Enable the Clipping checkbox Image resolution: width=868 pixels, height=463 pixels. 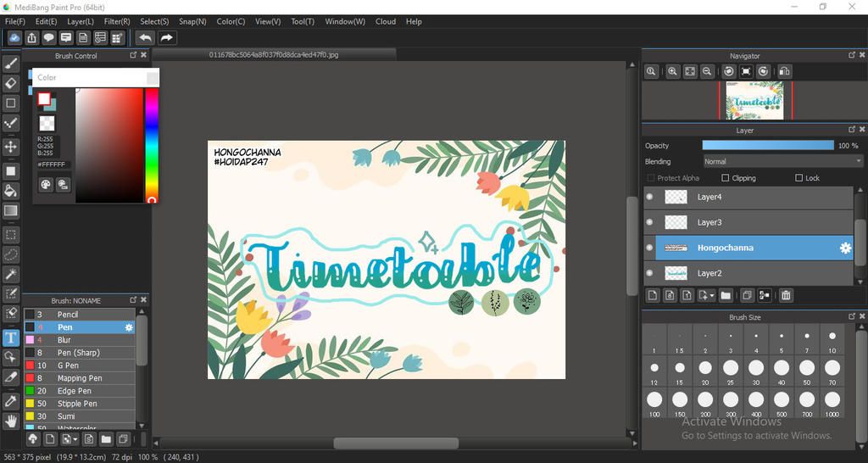pyautogui.click(x=726, y=178)
